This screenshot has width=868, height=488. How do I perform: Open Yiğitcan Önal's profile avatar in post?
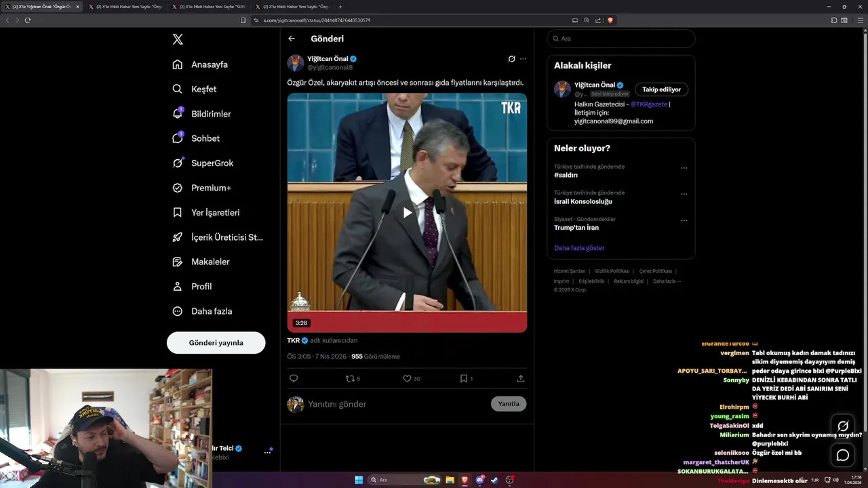[x=296, y=63]
